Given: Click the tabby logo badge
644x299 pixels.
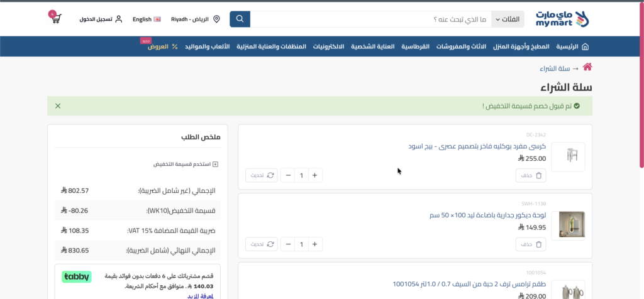Looking at the screenshot, I should [77, 277].
